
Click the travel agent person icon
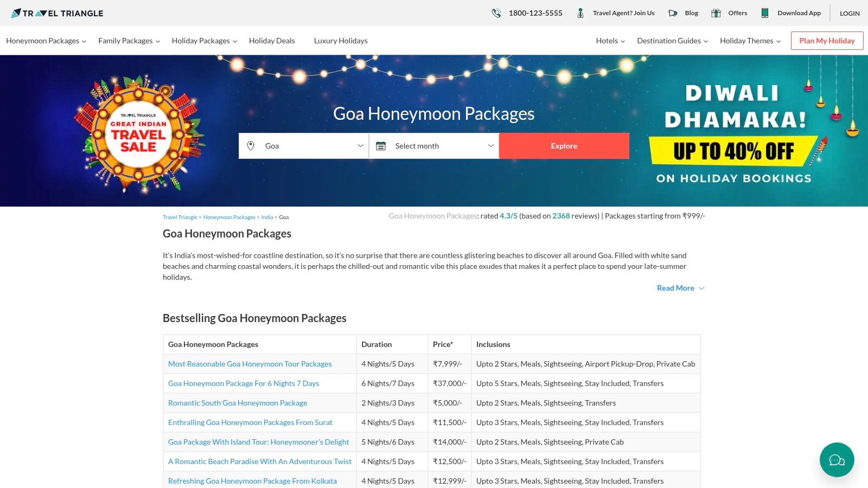click(580, 13)
